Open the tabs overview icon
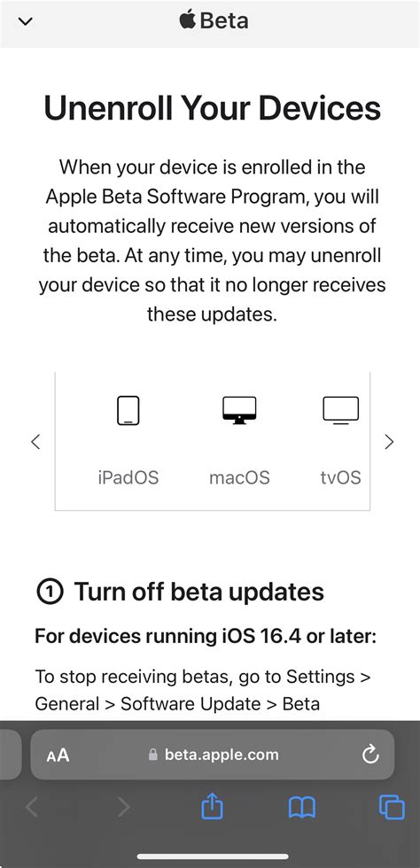The height and width of the screenshot is (868, 420). (x=392, y=808)
